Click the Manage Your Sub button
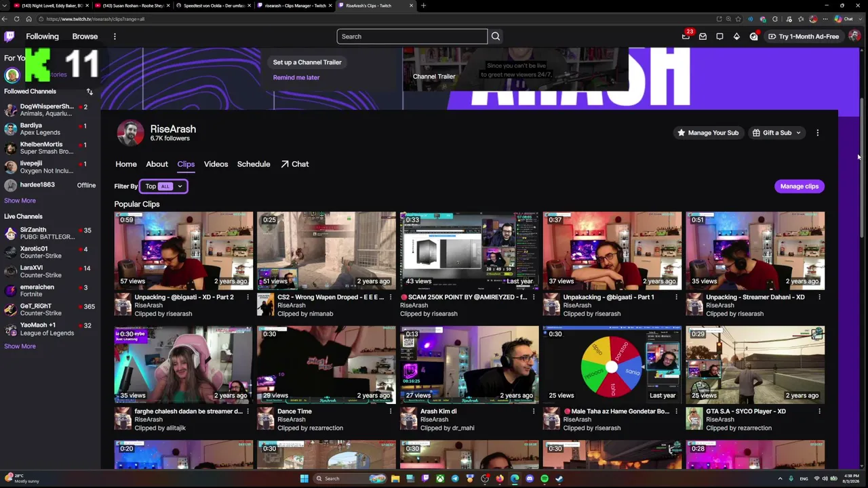 [x=707, y=133]
